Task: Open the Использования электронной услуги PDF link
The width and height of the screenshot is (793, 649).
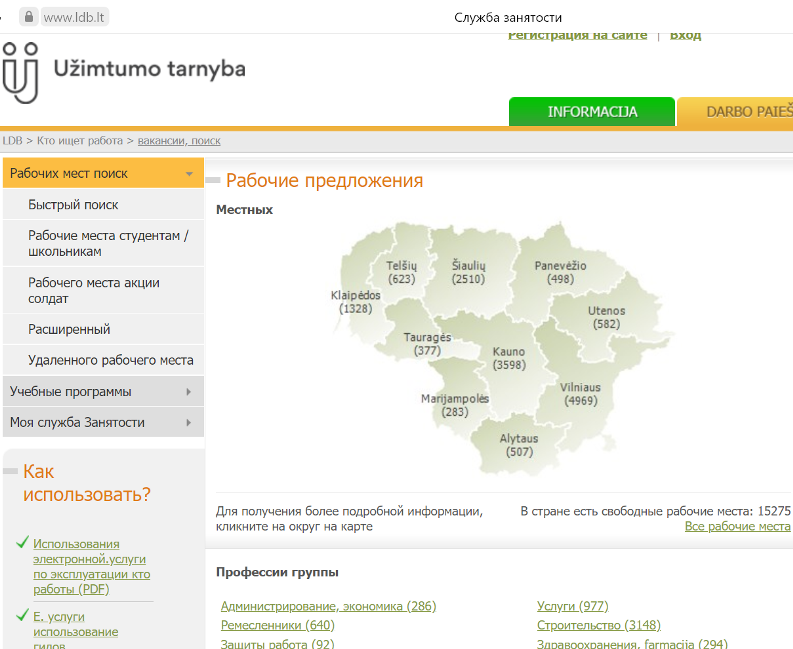Action: pyautogui.click(x=92, y=567)
